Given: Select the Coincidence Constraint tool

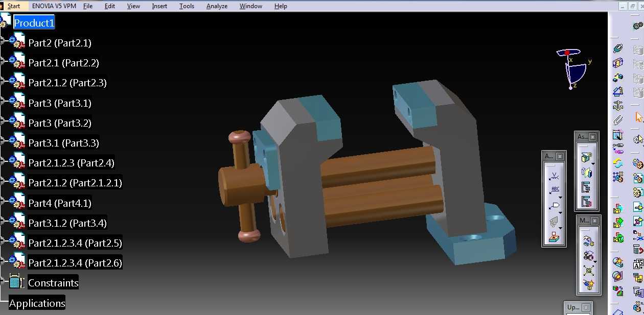Looking at the screenshot, I should pyautogui.click(x=618, y=48).
